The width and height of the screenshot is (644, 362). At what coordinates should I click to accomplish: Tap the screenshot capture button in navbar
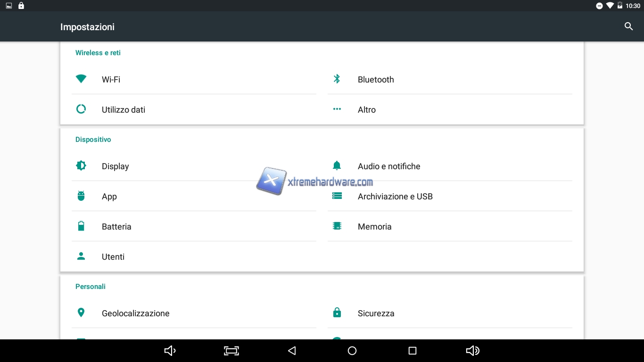[x=231, y=351]
